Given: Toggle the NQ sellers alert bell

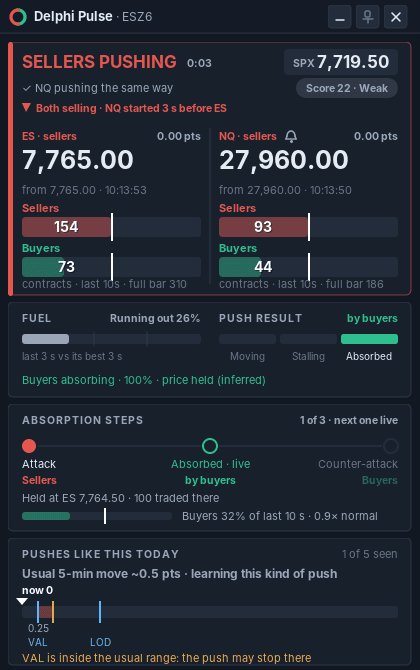Looking at the screenshot, I should 291,136.
